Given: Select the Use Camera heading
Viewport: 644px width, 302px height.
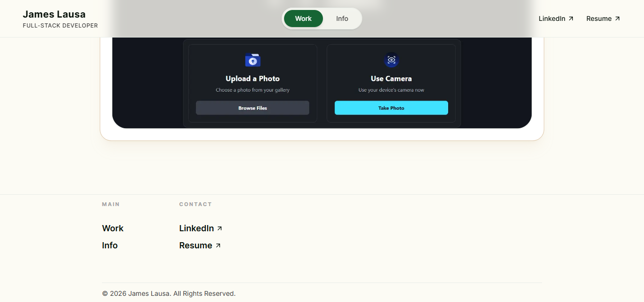Looking at the screenshot, I should point(391,79).
